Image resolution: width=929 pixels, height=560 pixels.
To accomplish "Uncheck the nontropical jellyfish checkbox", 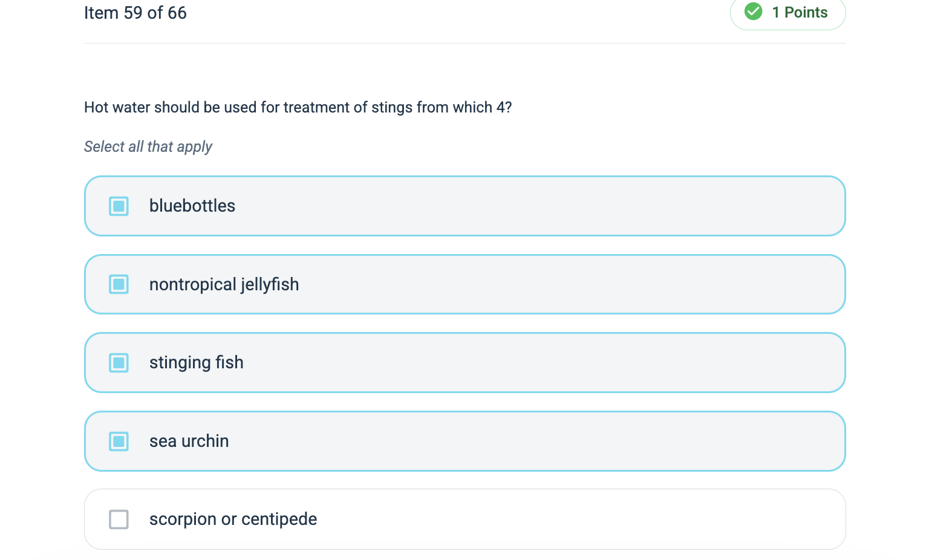I will 119,284.
